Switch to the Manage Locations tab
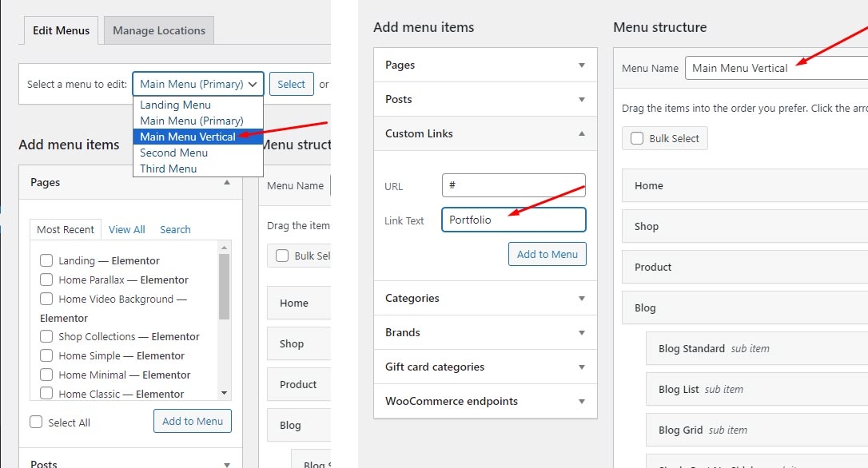Screen dimensions: 868x468 (x=159, y=30)
